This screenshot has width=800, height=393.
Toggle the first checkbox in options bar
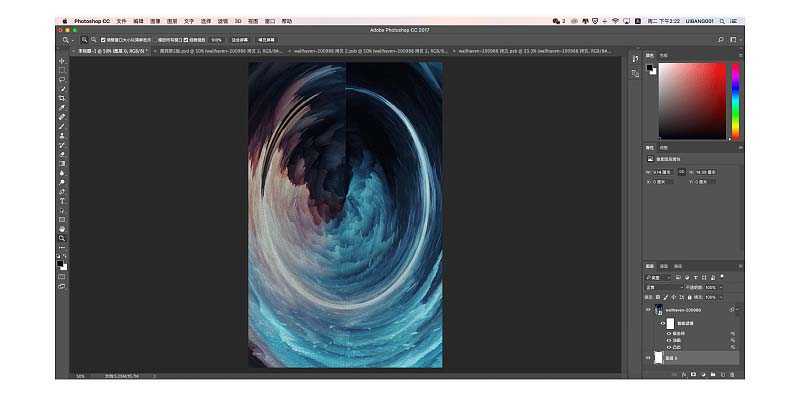coord(103,39)
